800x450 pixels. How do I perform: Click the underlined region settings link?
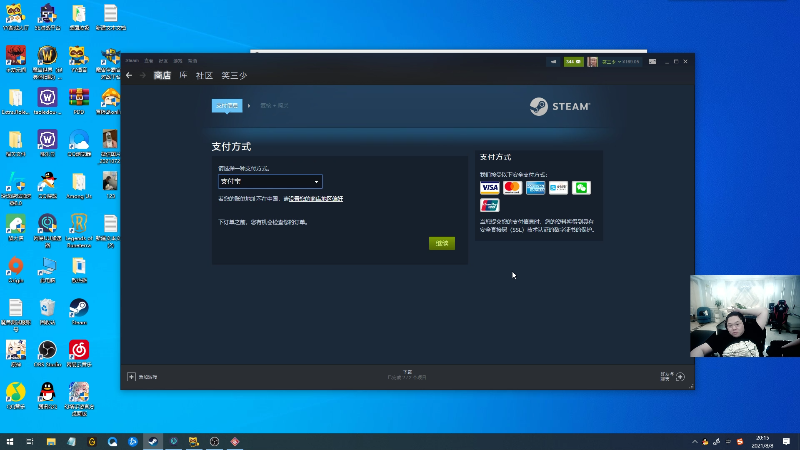click(x=316, y=198)
